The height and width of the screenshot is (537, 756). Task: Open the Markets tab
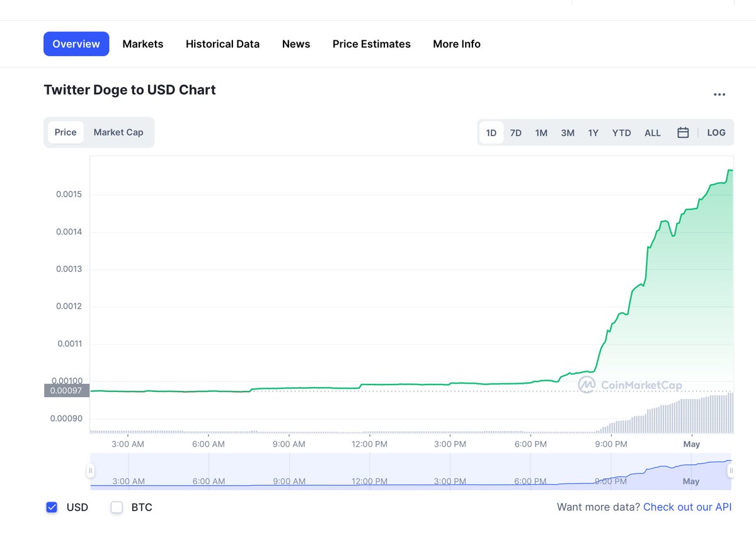pos(143,44)
